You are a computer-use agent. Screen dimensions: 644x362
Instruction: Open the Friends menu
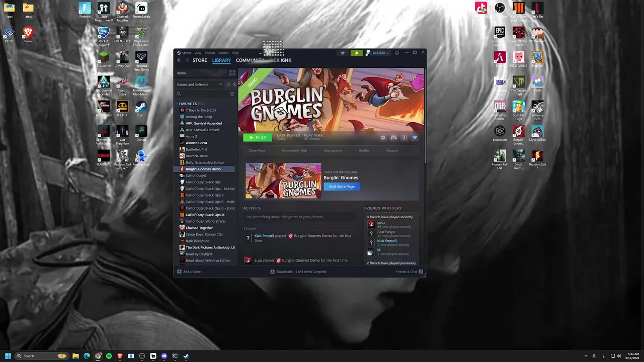pyautogui.click(x=210, y=53)
